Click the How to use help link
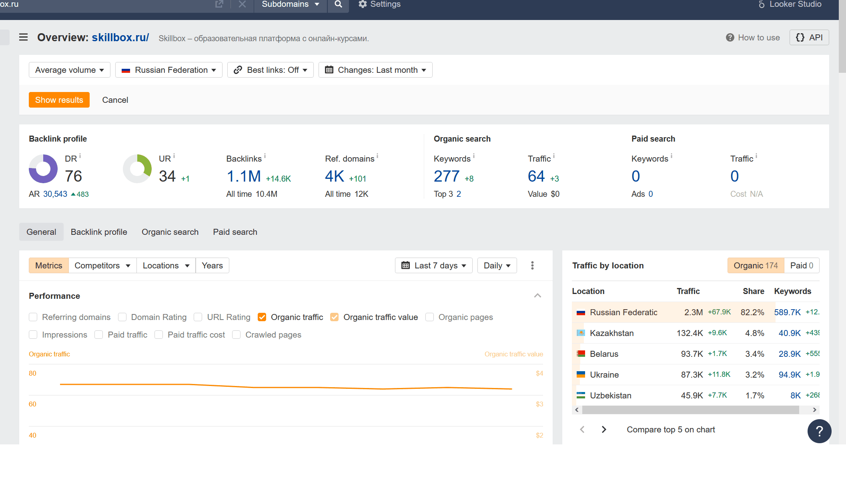The height and width of the screenshot is (504, 846). click(753, 38)
